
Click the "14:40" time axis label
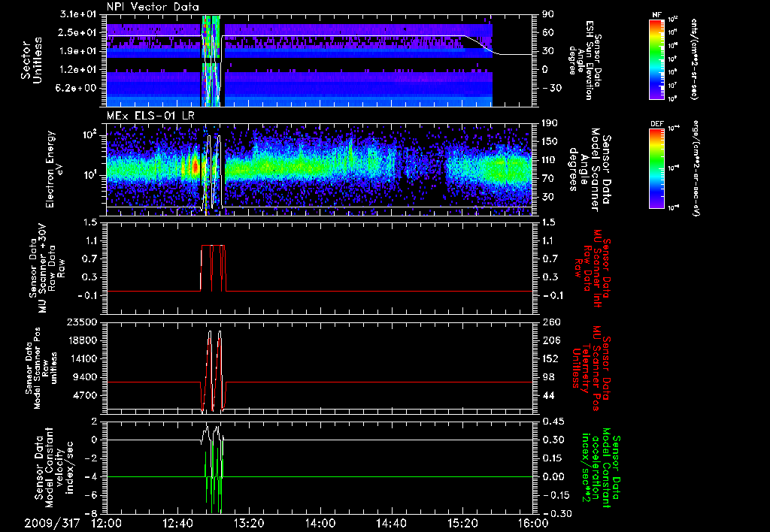[x=391, y=524]
